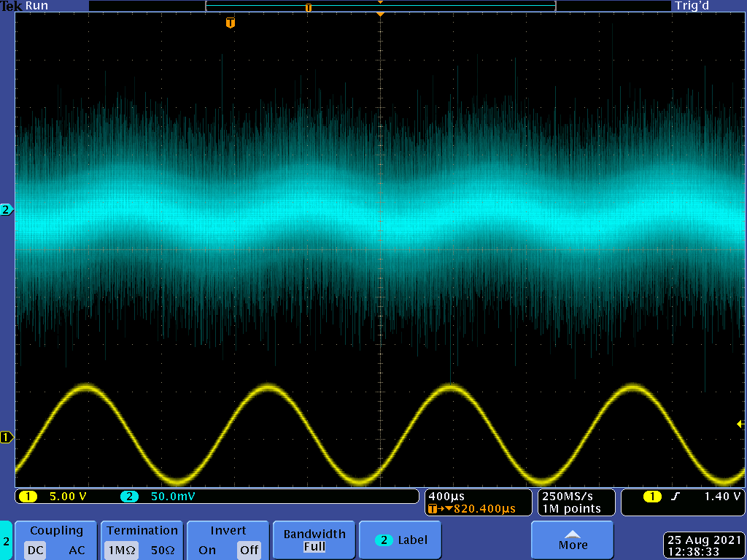
Task: Click the channel 1 ground reference marker
Action: [7, 437]
